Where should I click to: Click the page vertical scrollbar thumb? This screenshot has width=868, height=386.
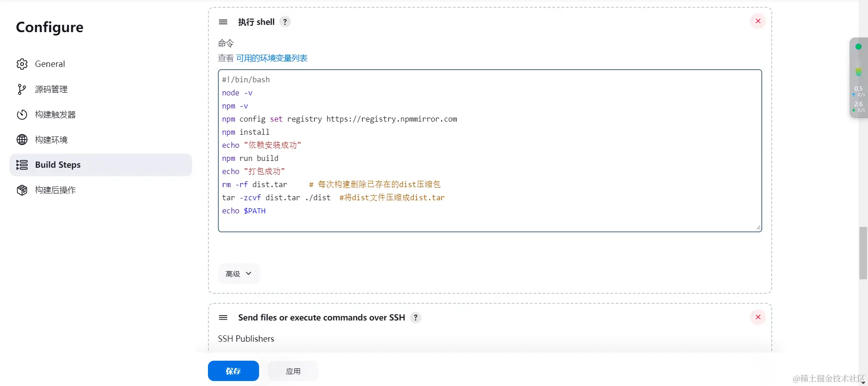(863, 253)
